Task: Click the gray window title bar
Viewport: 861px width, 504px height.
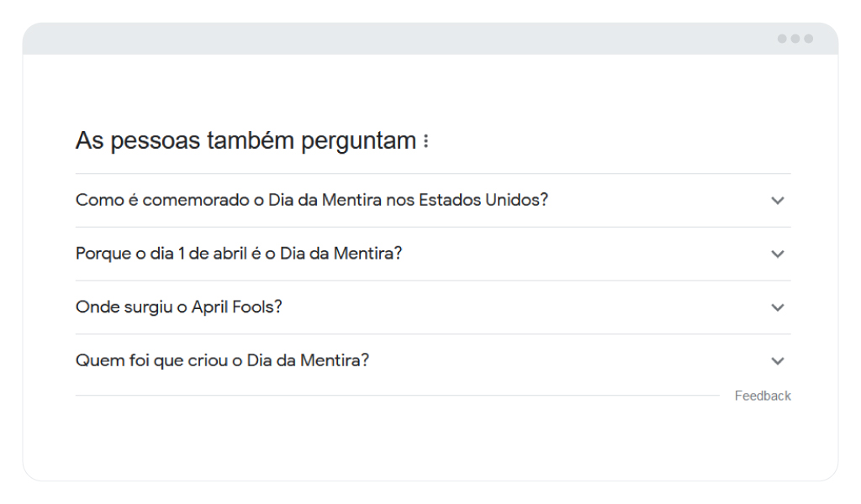Action: (x=430, y=39)
